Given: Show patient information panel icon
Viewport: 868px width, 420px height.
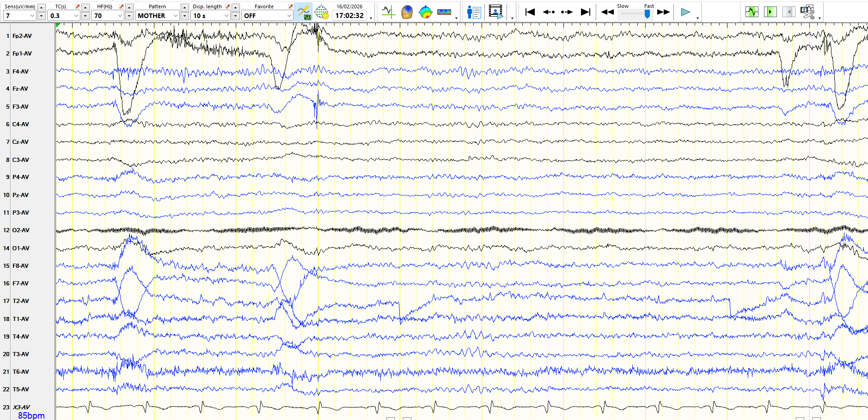Looking at the screenshot, I should click(x=474, y=12).
